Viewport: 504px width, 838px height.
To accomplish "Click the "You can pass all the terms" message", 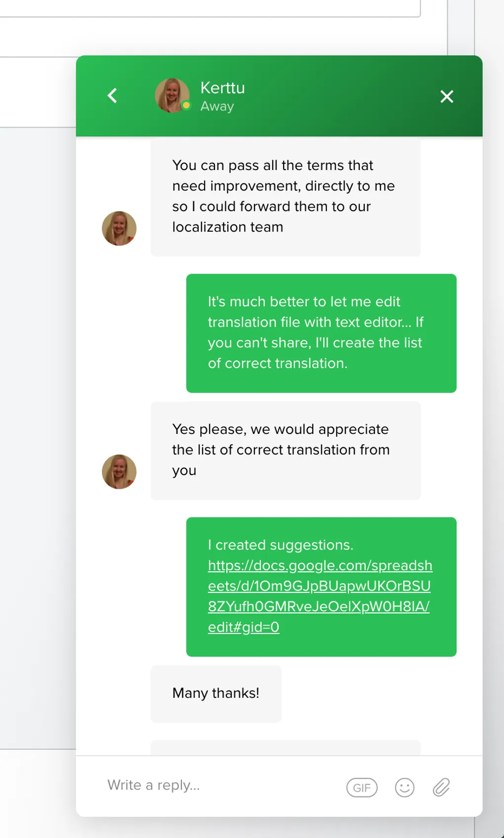I will click(285, 196).
